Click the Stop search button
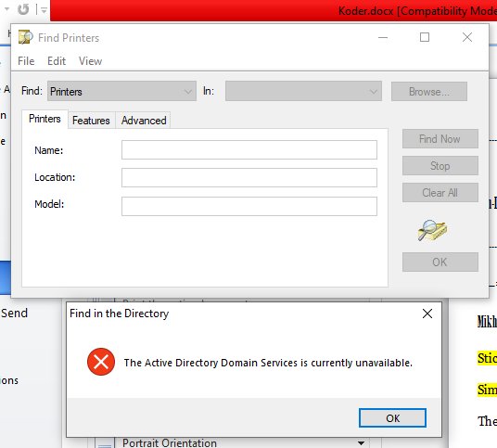497x448 pixels. pyautogui.click(x=440, y=166)
